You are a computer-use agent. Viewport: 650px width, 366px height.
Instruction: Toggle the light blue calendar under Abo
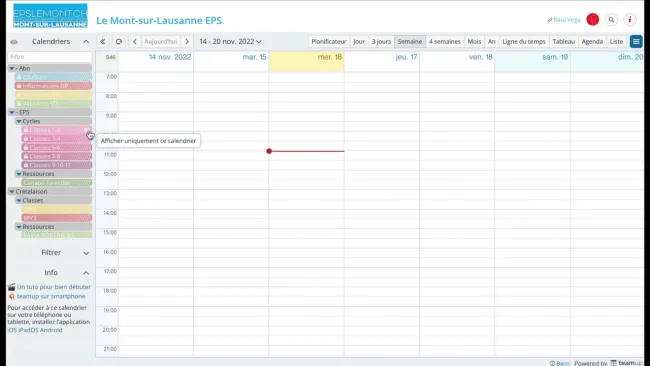coord(53,77)
